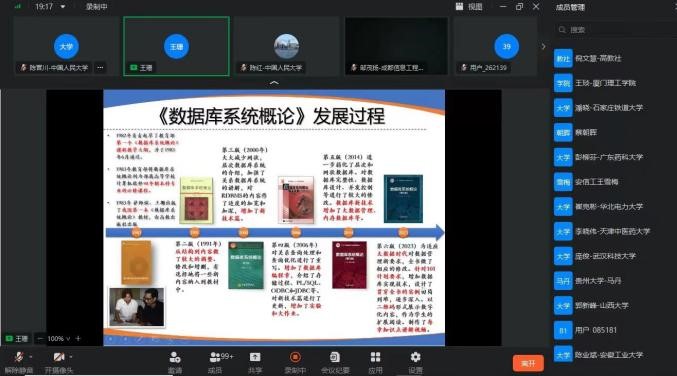Select member from 石家庄铁道大学 in the list
Screen dimensions: 677x376
(615, 107)
